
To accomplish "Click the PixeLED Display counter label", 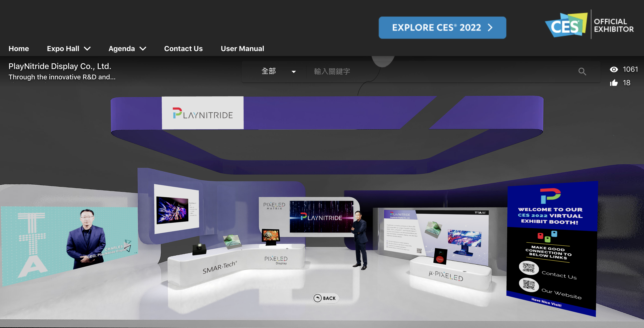I will 276,260.
